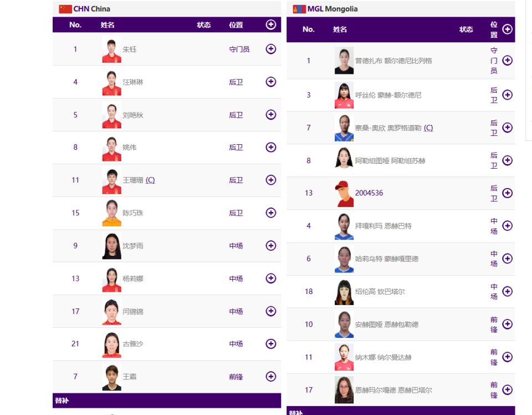Click photo thumbnail of 陈巧珠
The height and width of the screenshot is (415, 532).
coord(111,213)
